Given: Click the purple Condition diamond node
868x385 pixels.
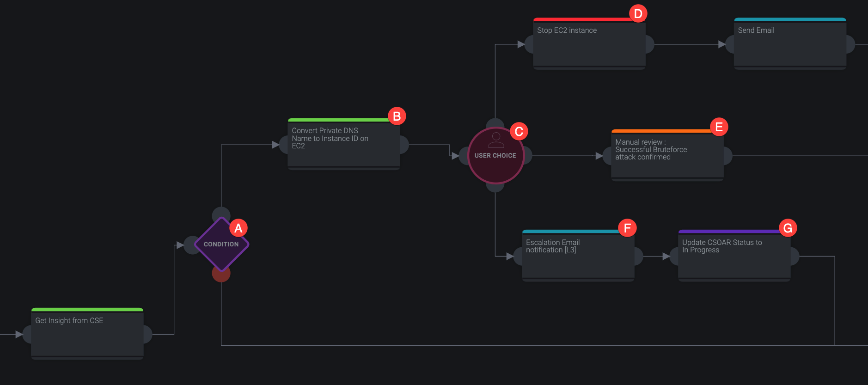Looking at the screenshot, I should 221,244.
